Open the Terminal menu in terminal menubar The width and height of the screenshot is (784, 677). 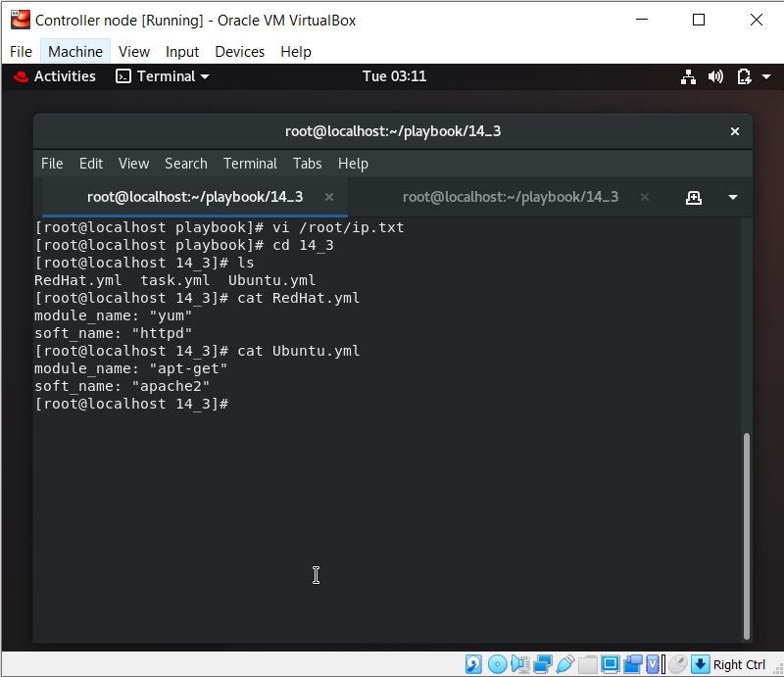[x=250, y=164]
